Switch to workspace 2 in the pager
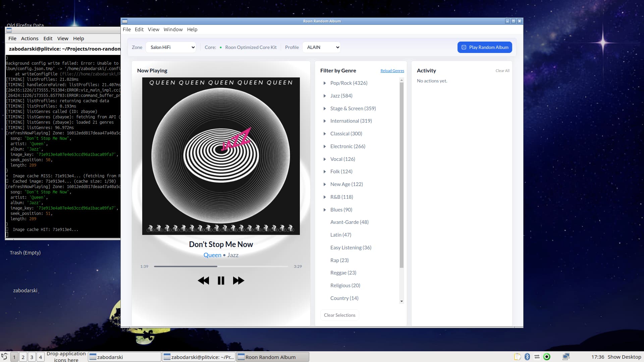The height and width of the screenshot is (362, 644). (x=23, y=357)
